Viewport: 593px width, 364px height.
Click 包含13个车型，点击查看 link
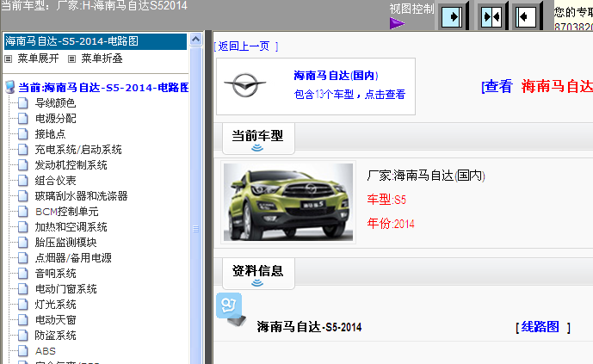(349, 94)
